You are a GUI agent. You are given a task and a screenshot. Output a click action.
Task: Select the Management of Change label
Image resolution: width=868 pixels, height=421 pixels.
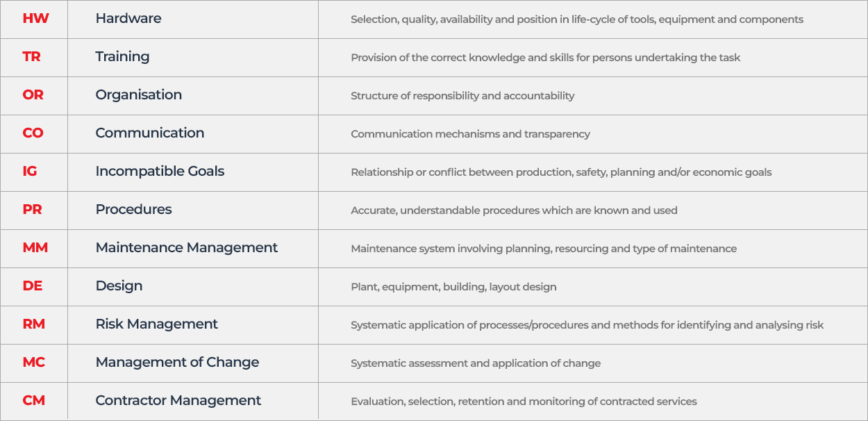177,363
